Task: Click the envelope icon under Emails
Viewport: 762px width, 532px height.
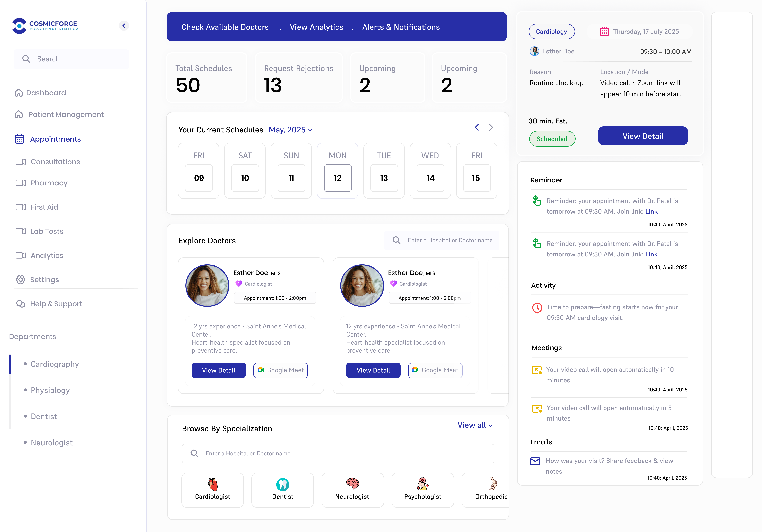Action: [x=535, y=461]
